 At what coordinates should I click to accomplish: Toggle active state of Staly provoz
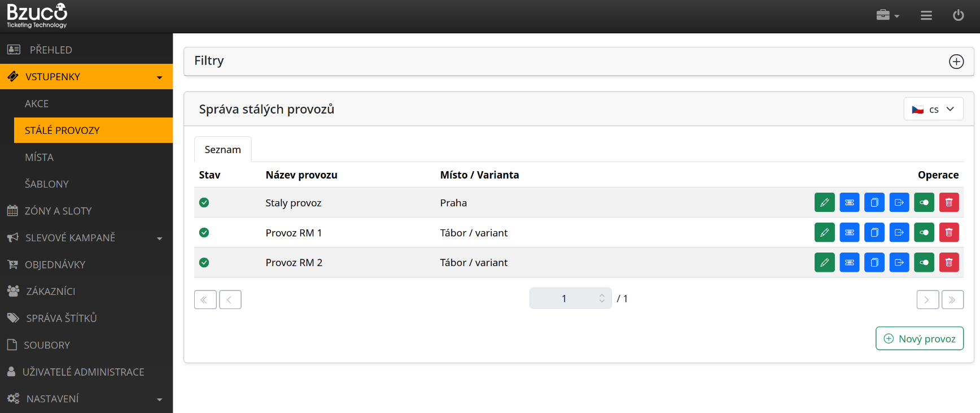(924, 202)
